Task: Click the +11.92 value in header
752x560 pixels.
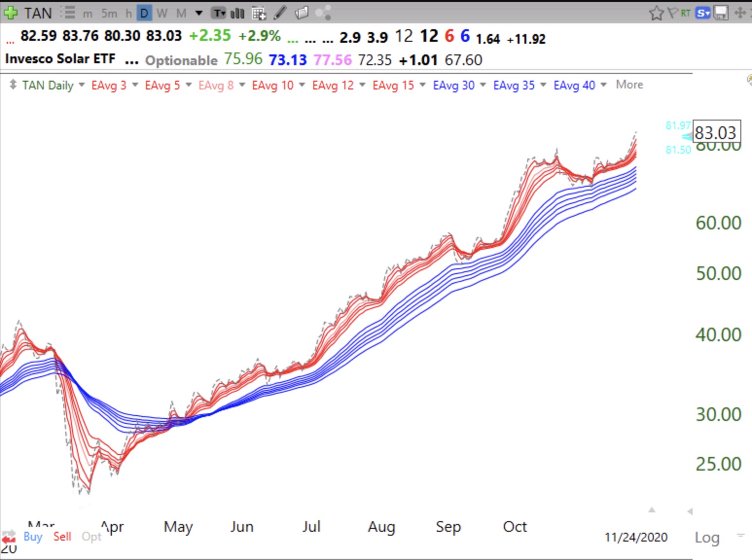Action: 526,38
